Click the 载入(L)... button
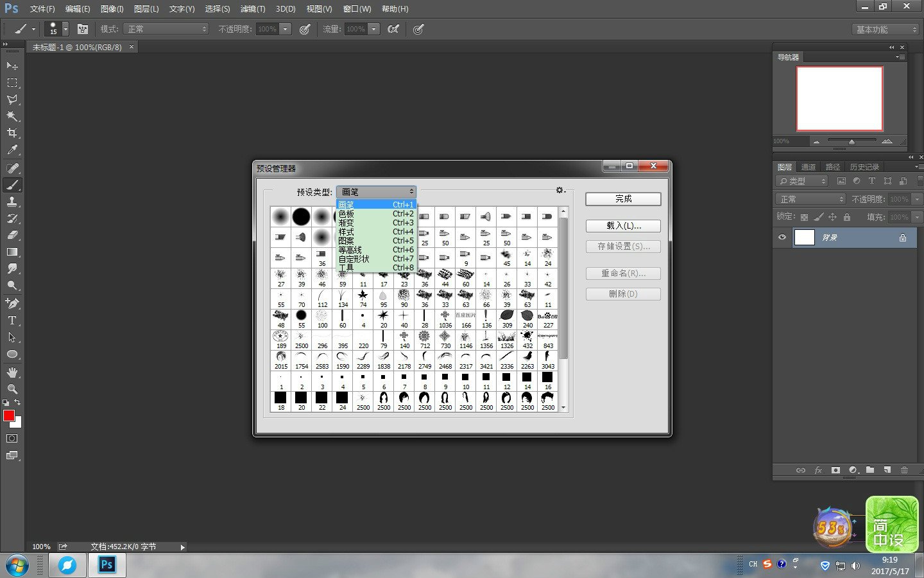 click(622, 226)
